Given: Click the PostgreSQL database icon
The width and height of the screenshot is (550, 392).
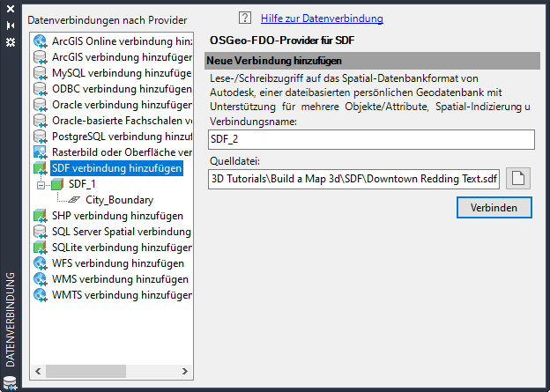Looking at the screenshot, I should (40, 137).
